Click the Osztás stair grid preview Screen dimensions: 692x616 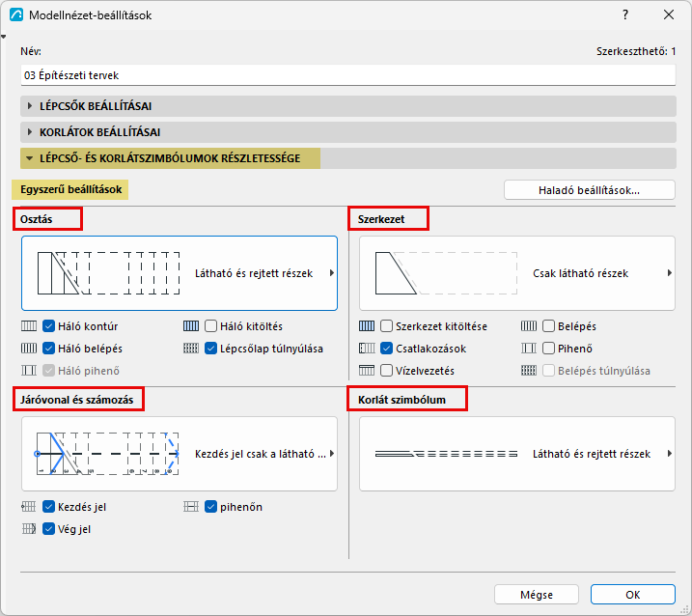(x=108, y=273)
